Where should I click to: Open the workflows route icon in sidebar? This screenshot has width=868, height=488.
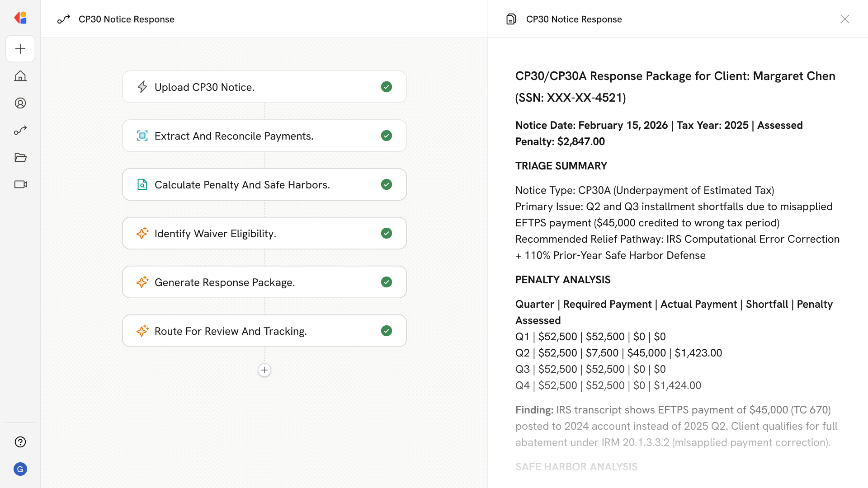click(20, 130)
